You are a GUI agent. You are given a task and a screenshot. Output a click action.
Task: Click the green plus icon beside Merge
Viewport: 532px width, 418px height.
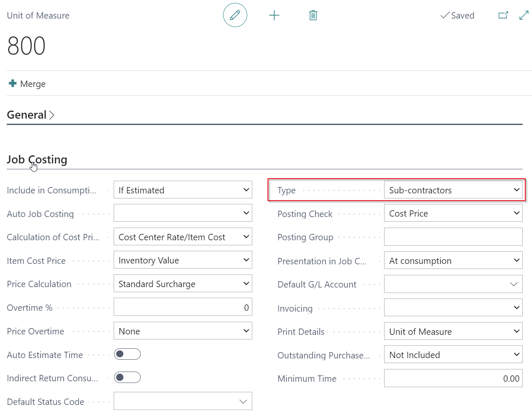click(13, 83)
